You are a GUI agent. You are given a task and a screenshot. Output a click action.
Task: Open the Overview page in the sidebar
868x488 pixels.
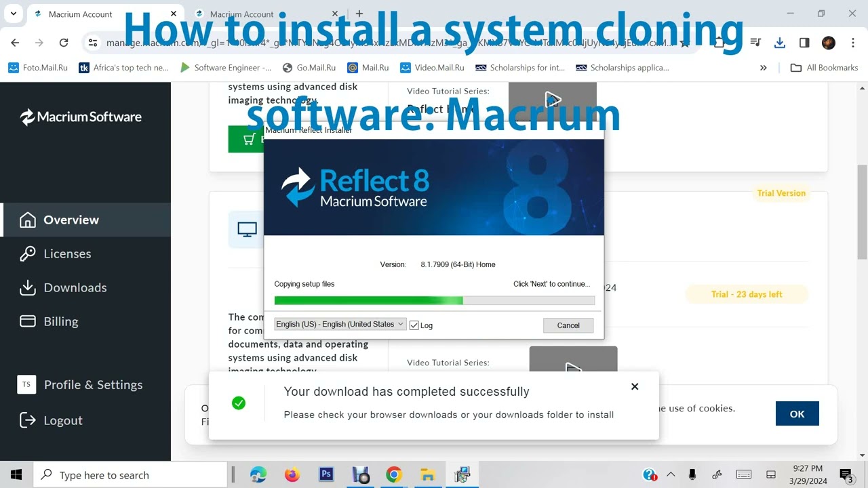(85, 220)
